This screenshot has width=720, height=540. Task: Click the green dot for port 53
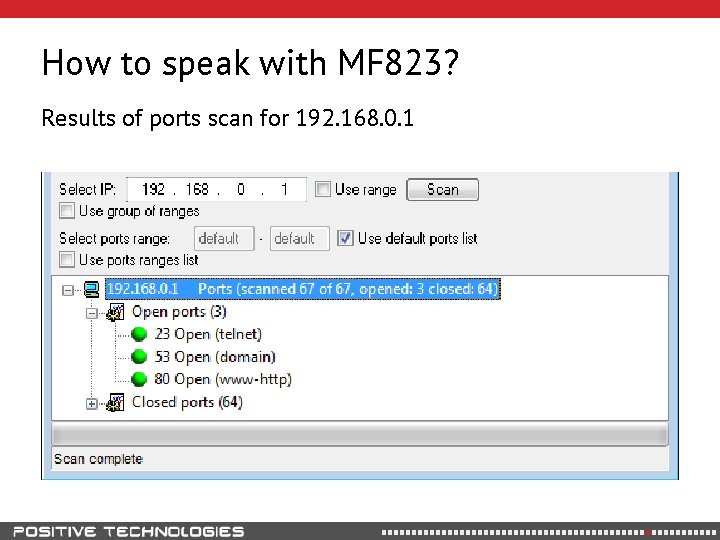coord(139,357)
